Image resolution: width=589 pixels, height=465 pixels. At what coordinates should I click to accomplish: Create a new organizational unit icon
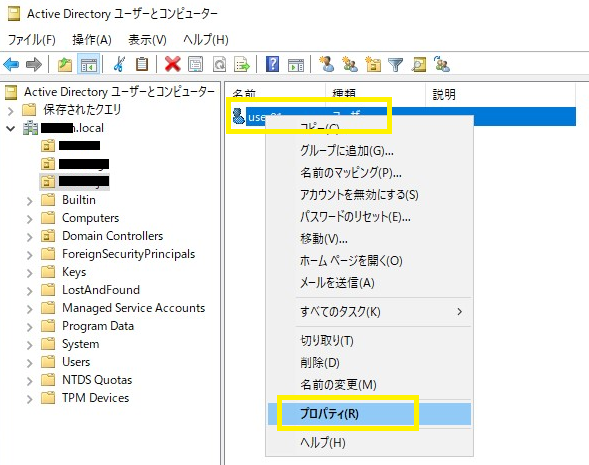pos(373,64)
